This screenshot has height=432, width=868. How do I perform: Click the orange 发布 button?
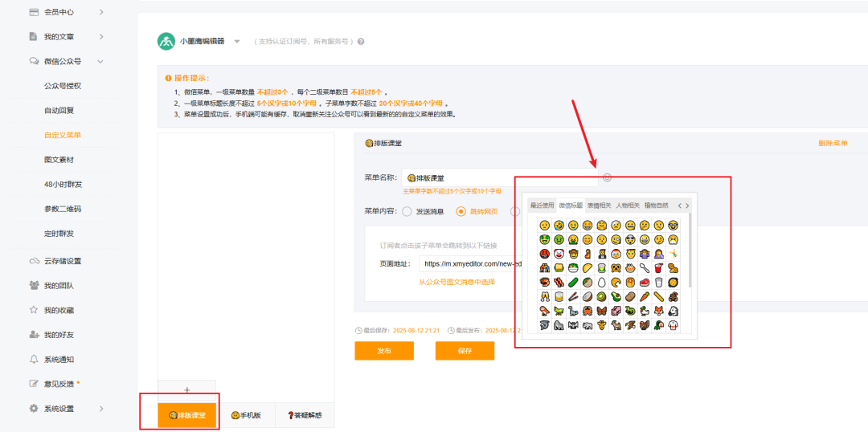384,351
